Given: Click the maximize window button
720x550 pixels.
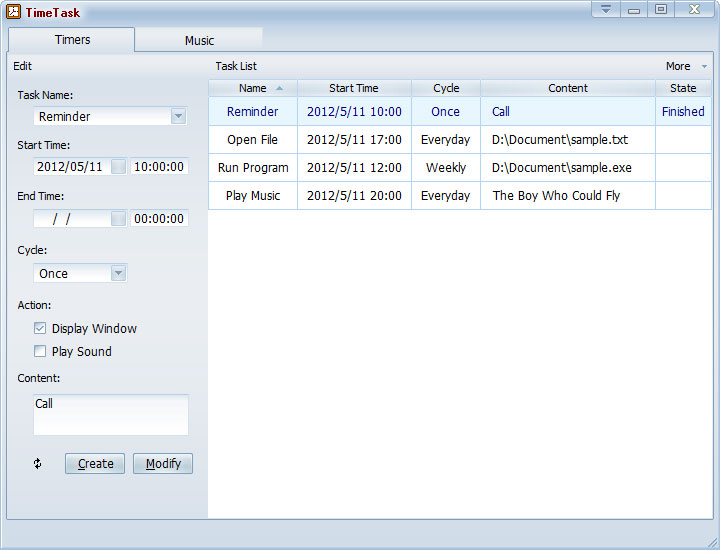Looking at the screenshot, I should tap(661, 10).
